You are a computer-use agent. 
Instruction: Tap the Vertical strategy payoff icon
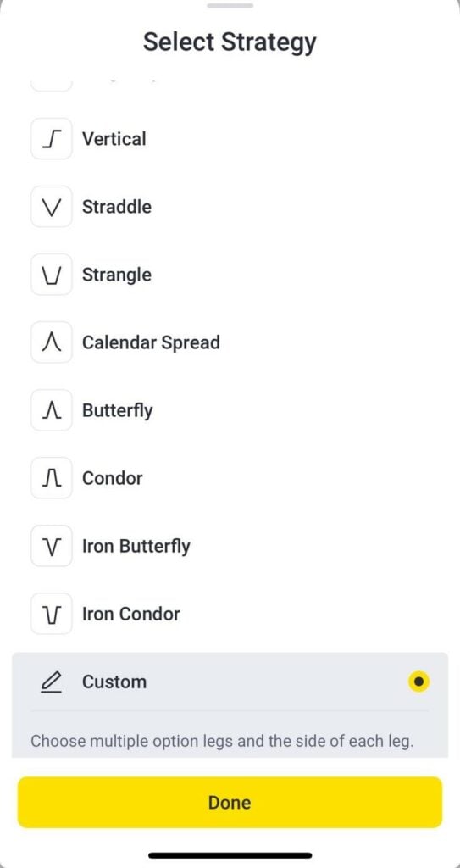coord(52,139)
